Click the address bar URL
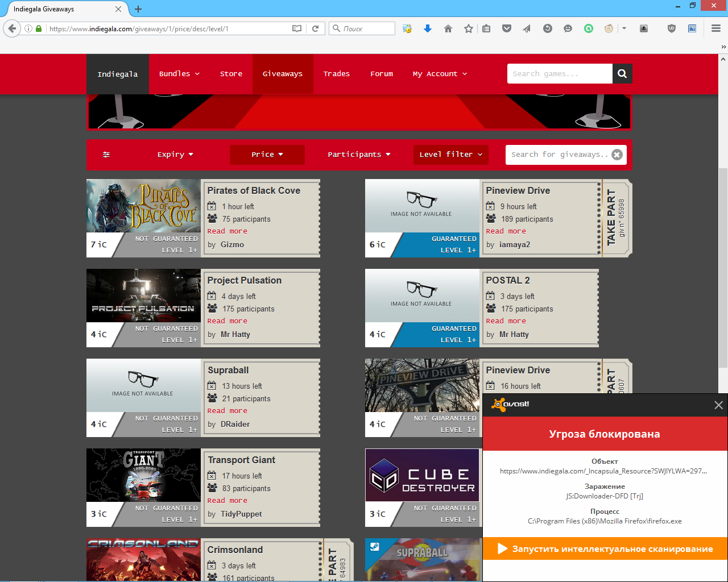728x582 pixels. [139, 28]
